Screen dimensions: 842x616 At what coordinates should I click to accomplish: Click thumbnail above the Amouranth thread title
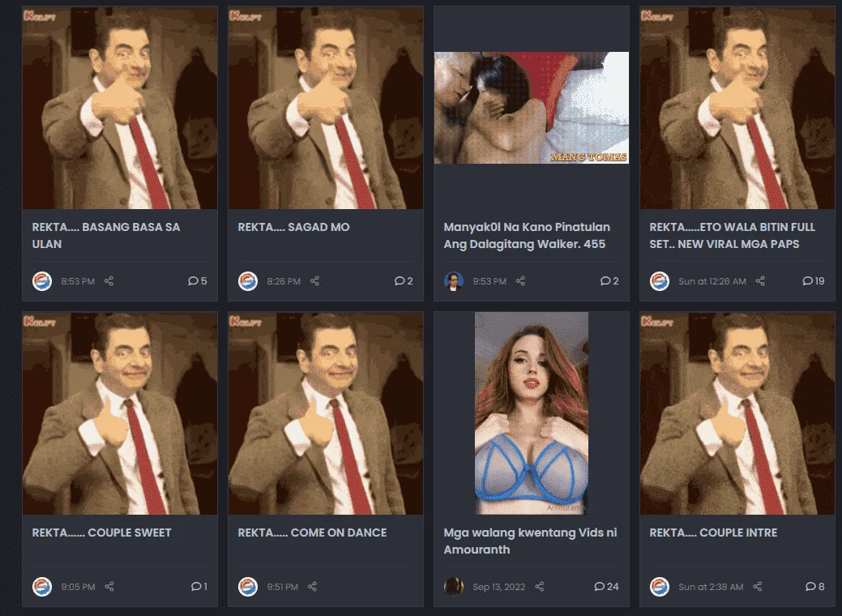pyautogui.click(x=531, y=413)
